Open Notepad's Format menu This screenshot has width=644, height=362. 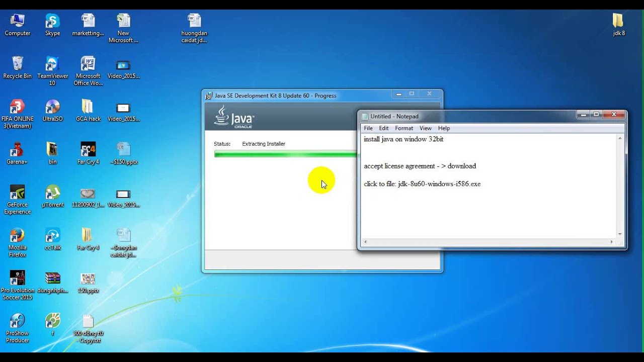point(404,128)
